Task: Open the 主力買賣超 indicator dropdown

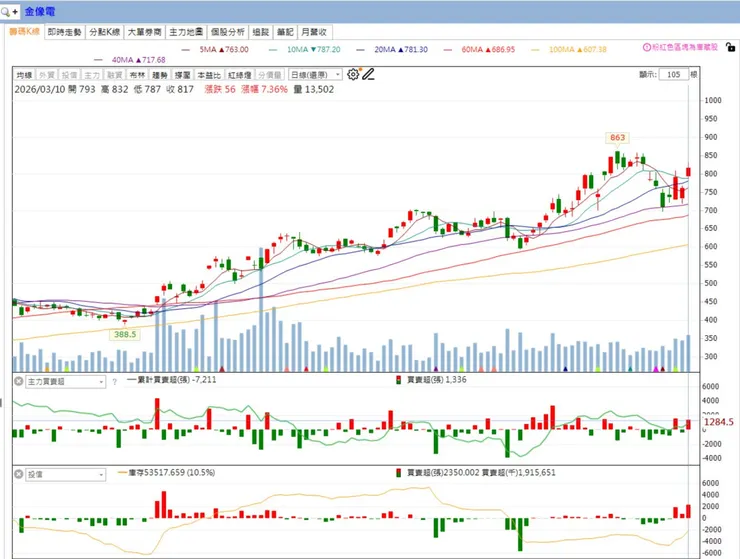Action: pos(65,381)
